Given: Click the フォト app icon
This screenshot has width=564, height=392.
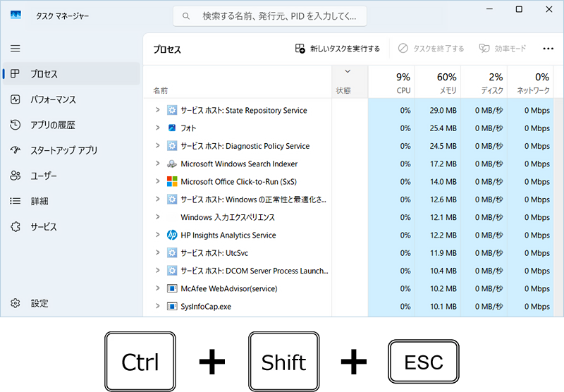Looking at the screenshot, I should pyautogui.click(x=172, y=128).
